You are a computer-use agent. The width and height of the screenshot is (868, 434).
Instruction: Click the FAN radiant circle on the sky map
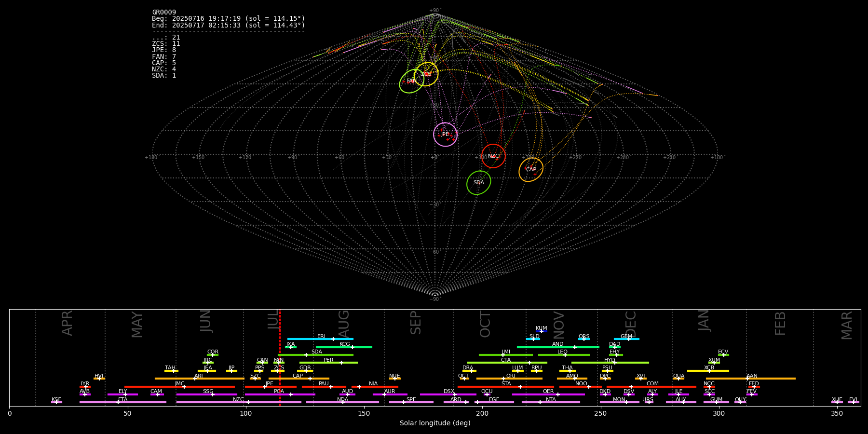412,81
